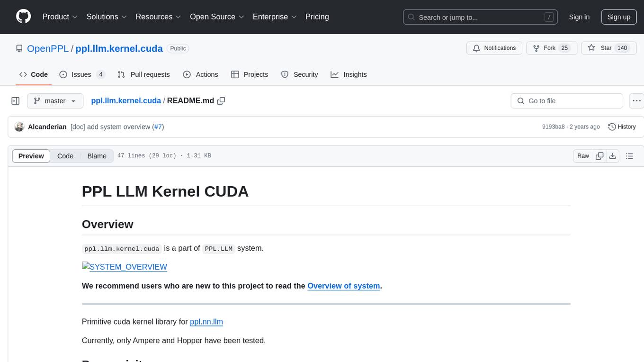This screenshot has width=644, height=362.
Task: Open the Overview of system link
Action: point(344,286)
